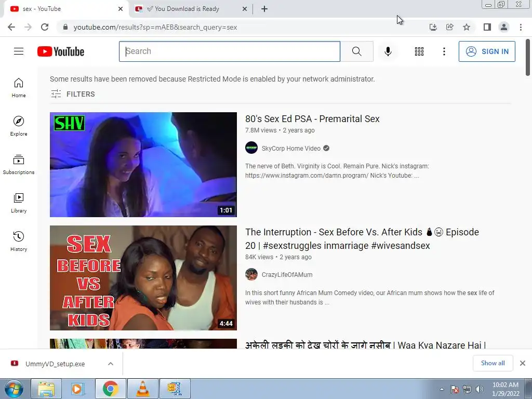Open CrazyLifeOfAMum channel avatar
Screen dimensions: 532x399
251,274
